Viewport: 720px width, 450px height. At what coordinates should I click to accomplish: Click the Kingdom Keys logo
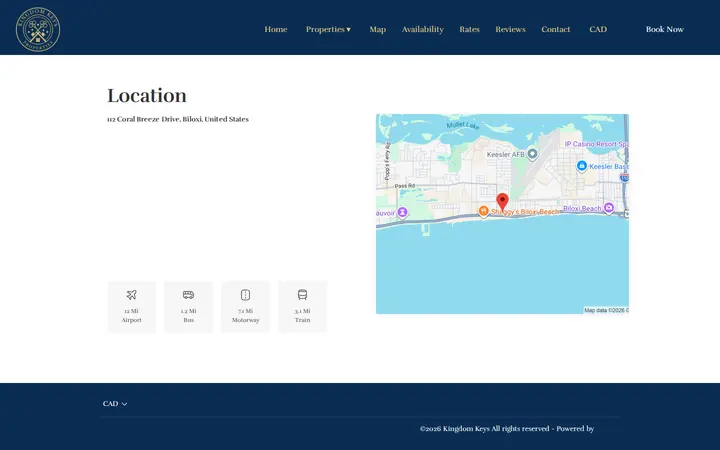38,29
